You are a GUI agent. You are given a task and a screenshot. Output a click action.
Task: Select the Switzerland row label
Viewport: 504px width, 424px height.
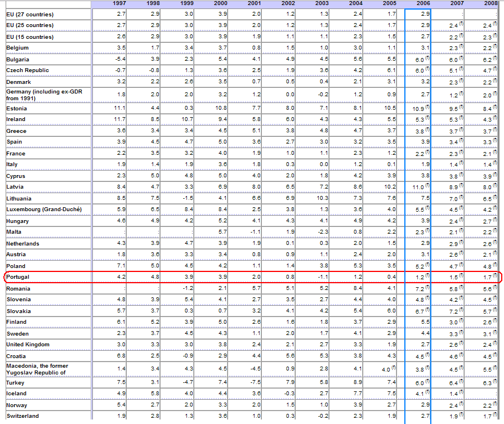point(23,416)
